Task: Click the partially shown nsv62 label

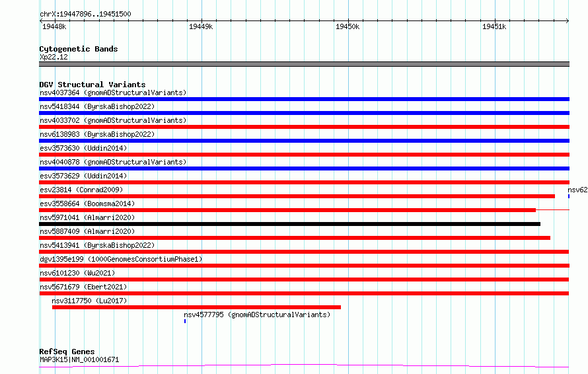Action: (577, 190)
